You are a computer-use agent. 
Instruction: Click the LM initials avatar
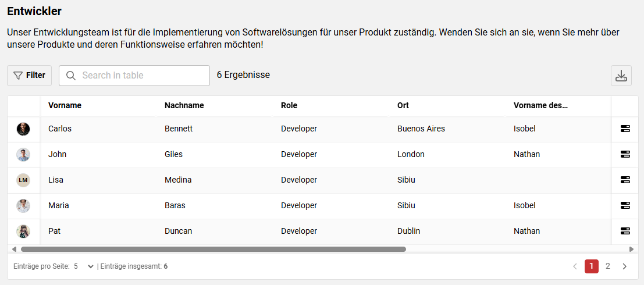coord(23,180)
